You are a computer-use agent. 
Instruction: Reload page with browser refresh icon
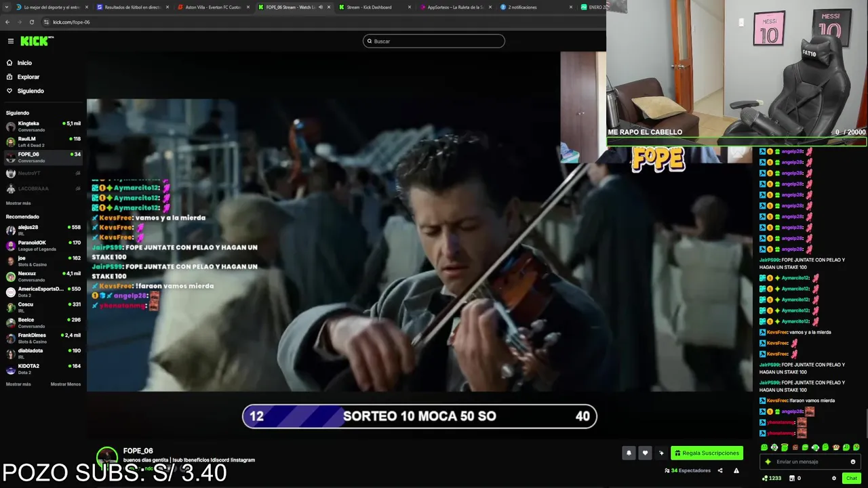(x=31, y=22)
